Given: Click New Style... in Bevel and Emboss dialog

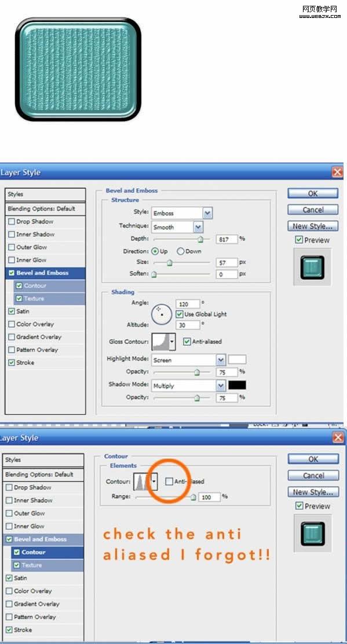Looking at the screenshot, I should point(313,226).
